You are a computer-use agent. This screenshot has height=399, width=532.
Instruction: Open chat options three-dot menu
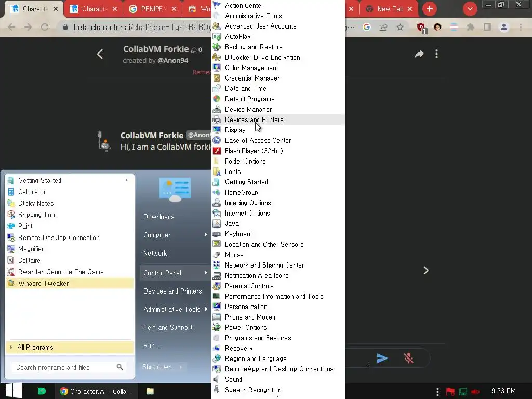pos(436,54)
